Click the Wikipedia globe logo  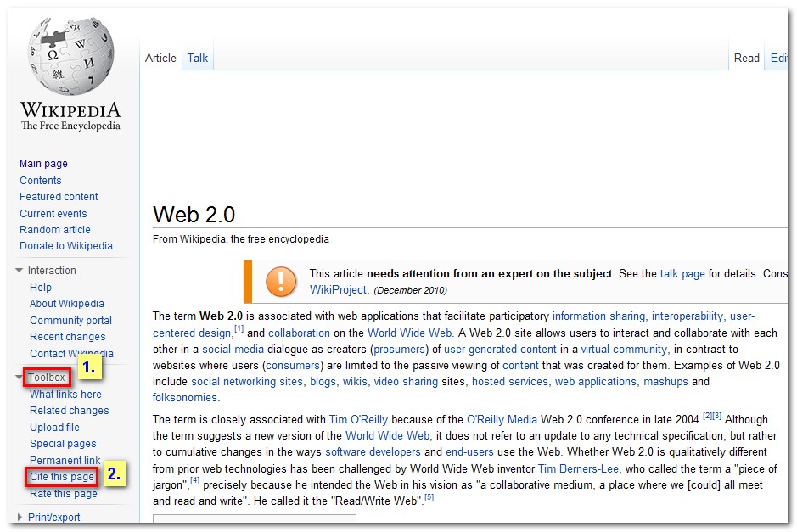pyautogui.click(x=70, y=56)
